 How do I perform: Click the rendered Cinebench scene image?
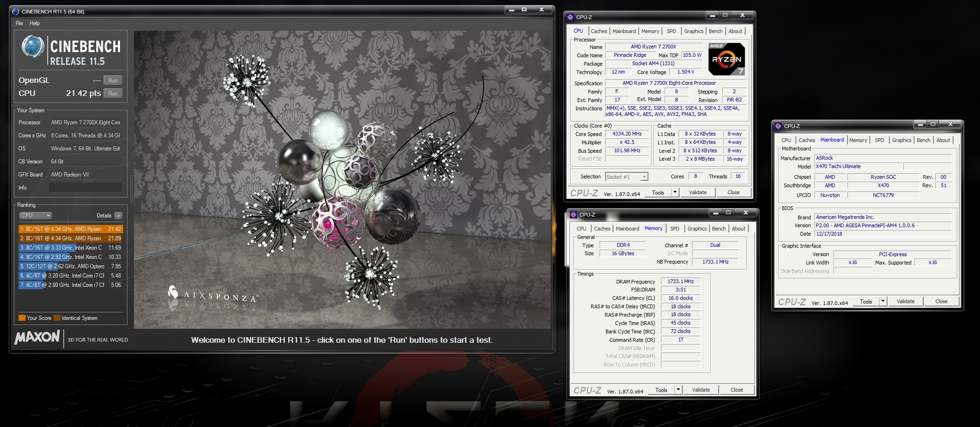pyautogui.click(x=342, y=180)
